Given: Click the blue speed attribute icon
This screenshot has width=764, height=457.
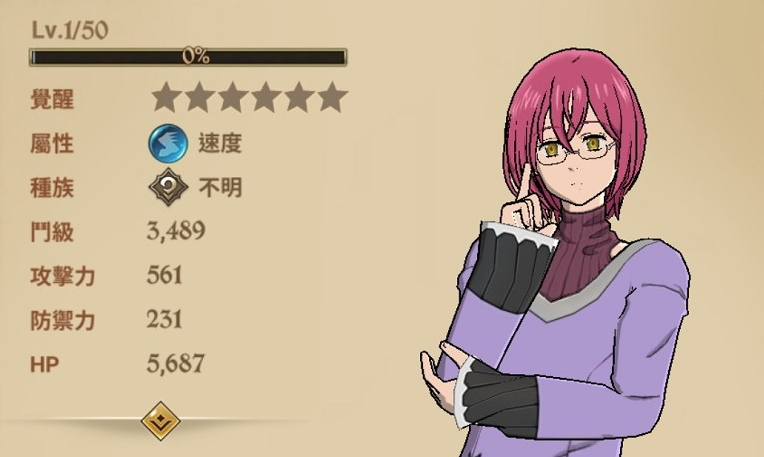Looking at the screenshot, I should coord(168,143).
